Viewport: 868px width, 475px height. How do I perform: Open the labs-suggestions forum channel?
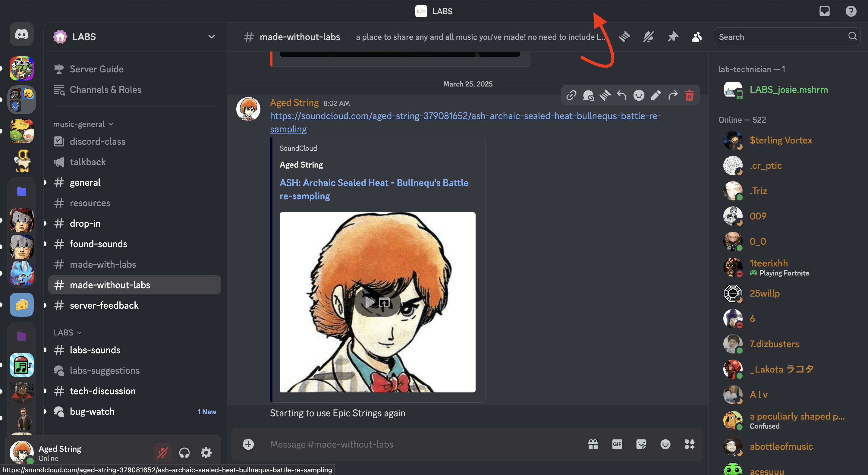point(135,371)
